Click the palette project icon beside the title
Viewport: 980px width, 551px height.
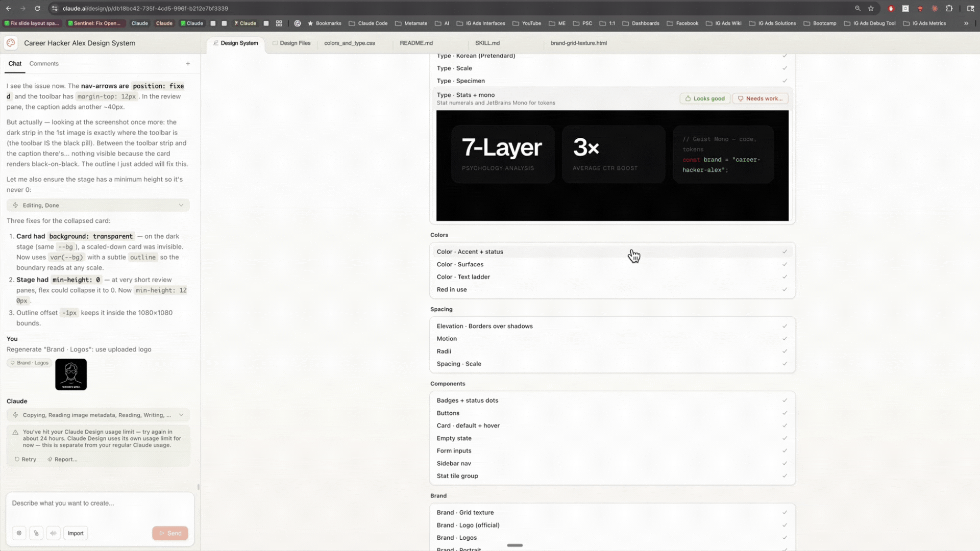tap(11, 43)
